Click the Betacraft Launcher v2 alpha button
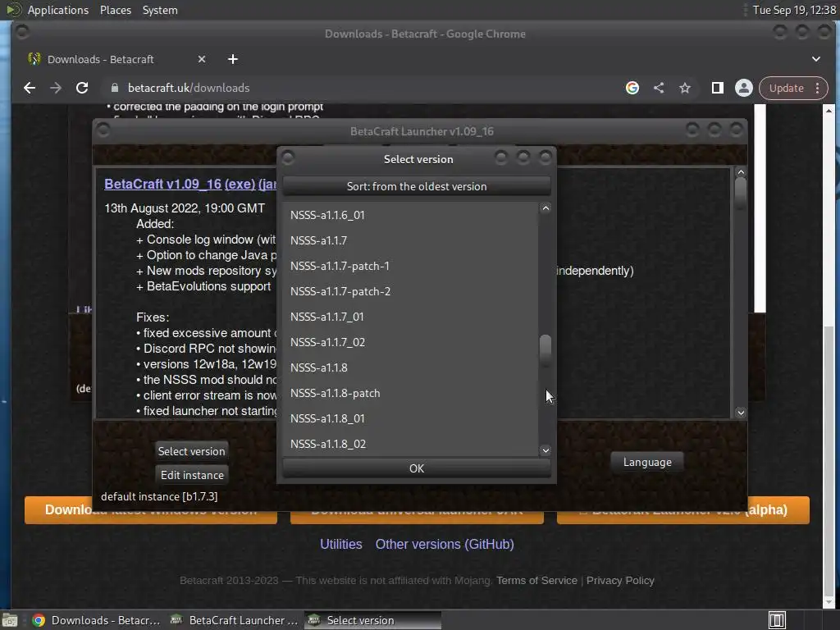 (x=683, y=512)
